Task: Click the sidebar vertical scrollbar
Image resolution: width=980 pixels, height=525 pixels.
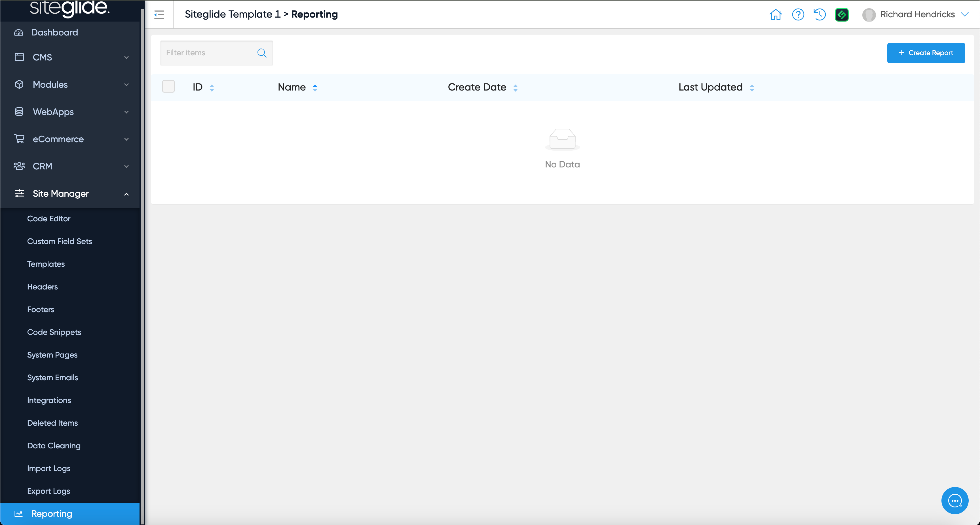Action: (x=142, y=266)
